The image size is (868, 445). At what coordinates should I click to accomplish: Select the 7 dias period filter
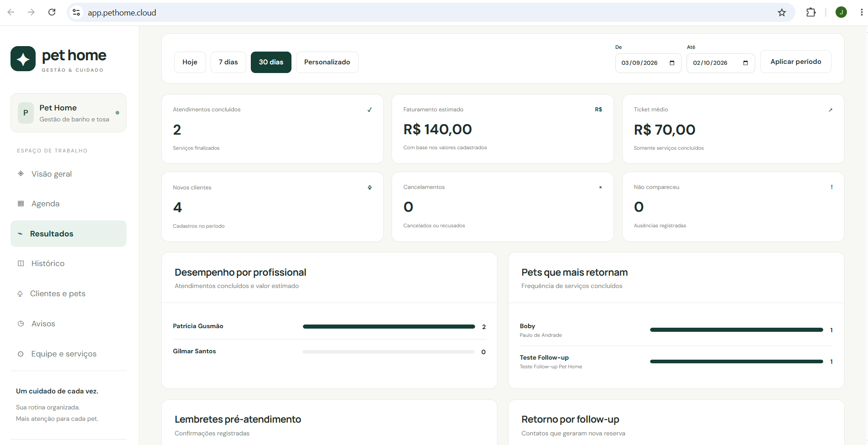[x=228, y=62]
